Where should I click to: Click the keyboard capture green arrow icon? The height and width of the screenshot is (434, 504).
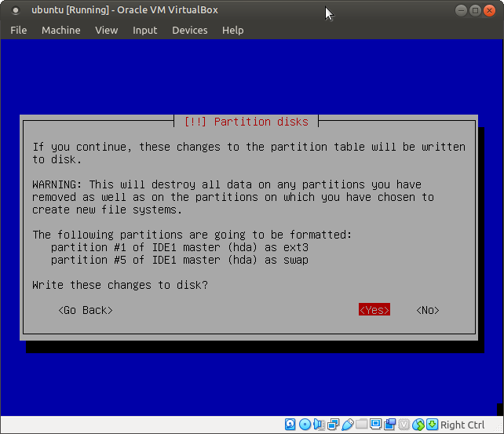(x=433, y=425)
